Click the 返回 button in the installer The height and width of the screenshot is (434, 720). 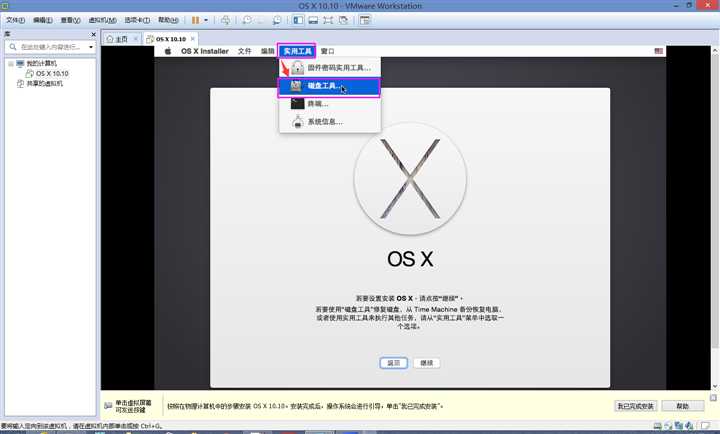394,363
